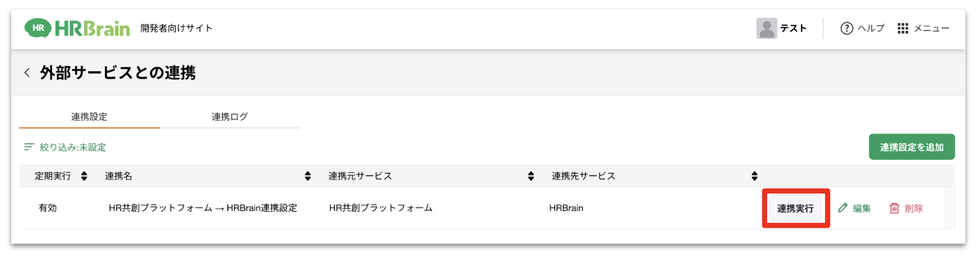
Task: Open help via the question mark icon
Action: coord(846,28)
